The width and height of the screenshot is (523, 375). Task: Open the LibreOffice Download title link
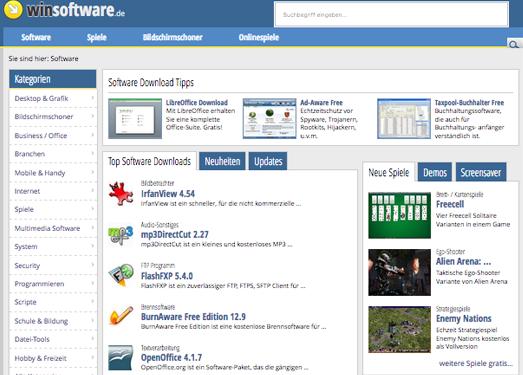[x=197, y=102]
